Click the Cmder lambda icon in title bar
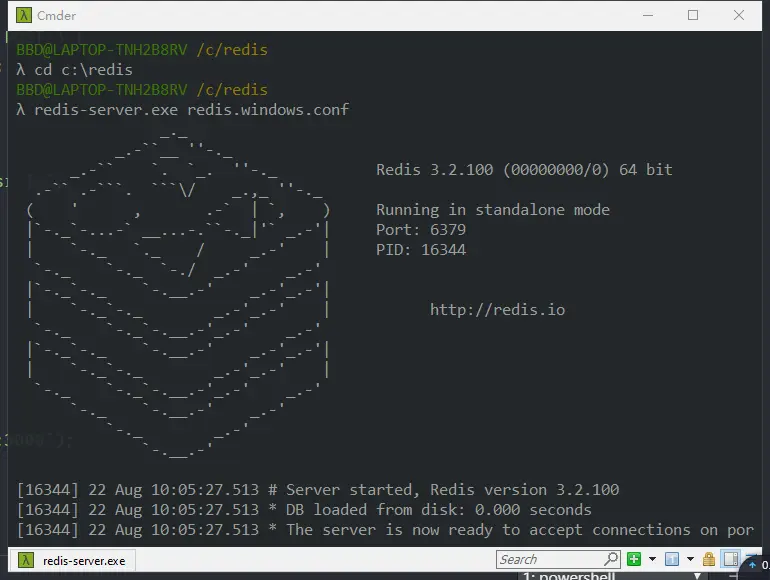Screen dimensions: 770x580 (x=24, y=15)
